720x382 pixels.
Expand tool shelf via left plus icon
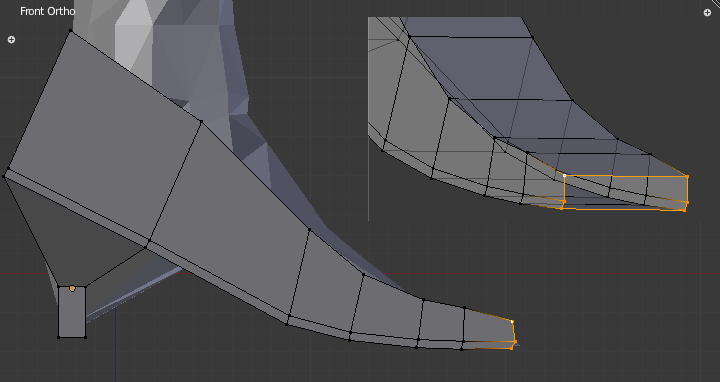tap(11, 39)
